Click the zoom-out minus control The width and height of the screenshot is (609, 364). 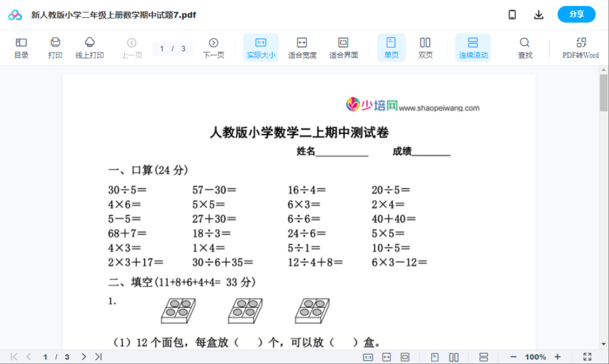(x=513, y=356)
